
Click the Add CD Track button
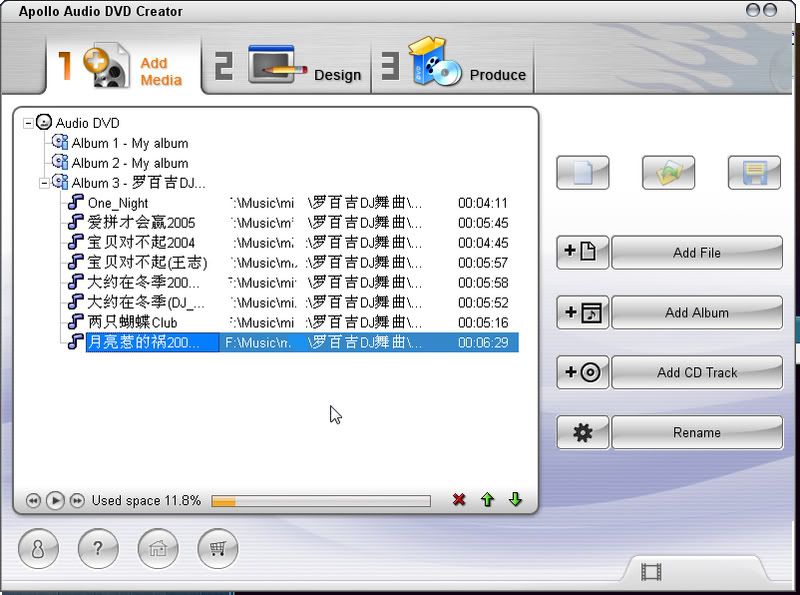(697, 372)
